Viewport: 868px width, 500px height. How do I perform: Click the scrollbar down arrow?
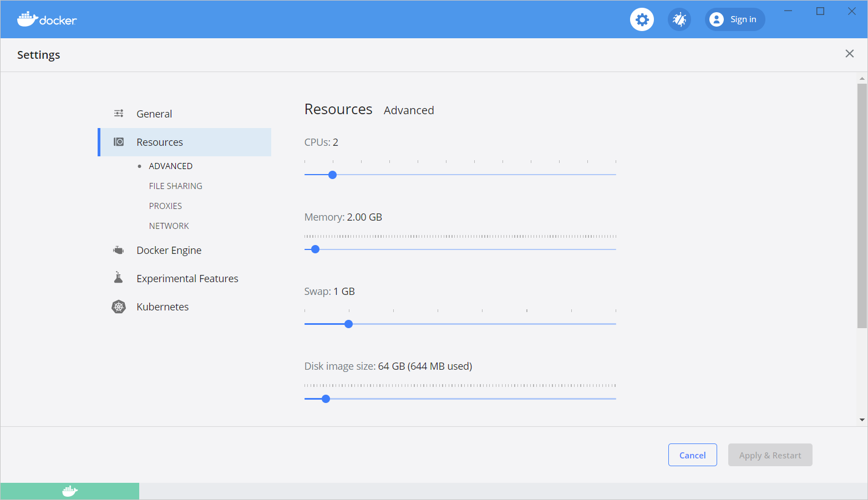coord(861,419)
